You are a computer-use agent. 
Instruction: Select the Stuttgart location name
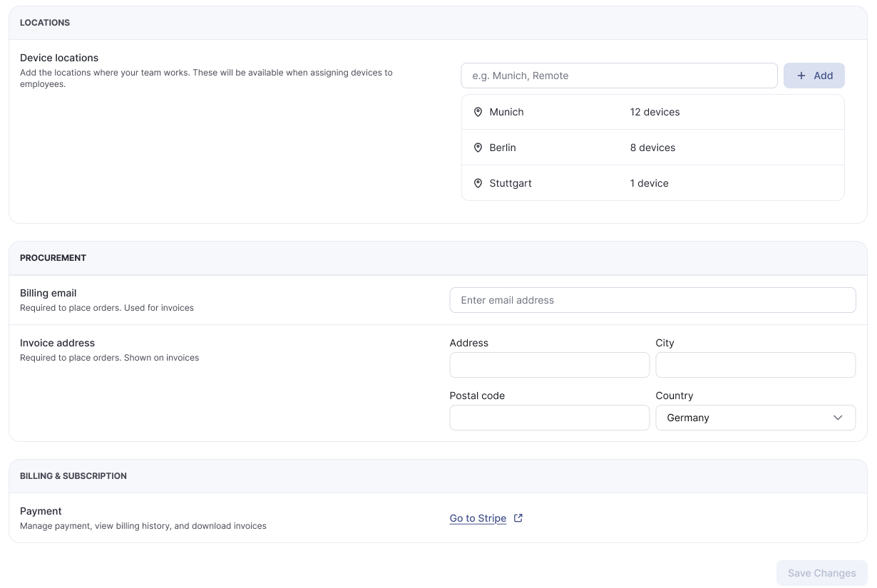point(511,183)
